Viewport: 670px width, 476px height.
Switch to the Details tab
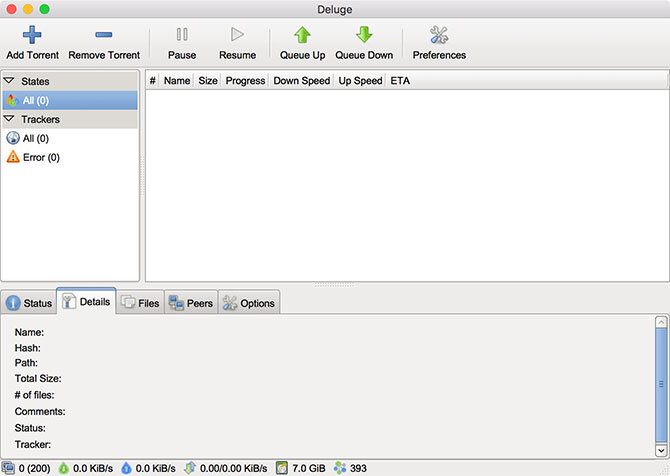pyautogui.click(x=86, y=302)
